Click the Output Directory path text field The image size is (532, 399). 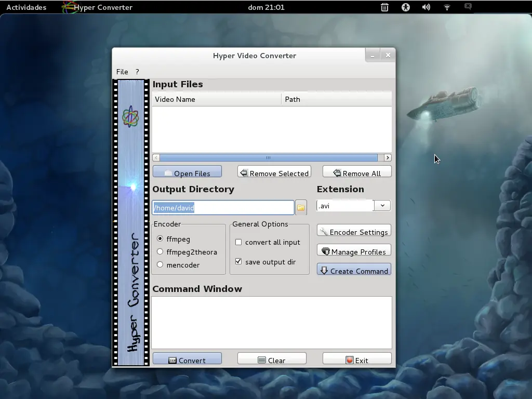(223, 208)
